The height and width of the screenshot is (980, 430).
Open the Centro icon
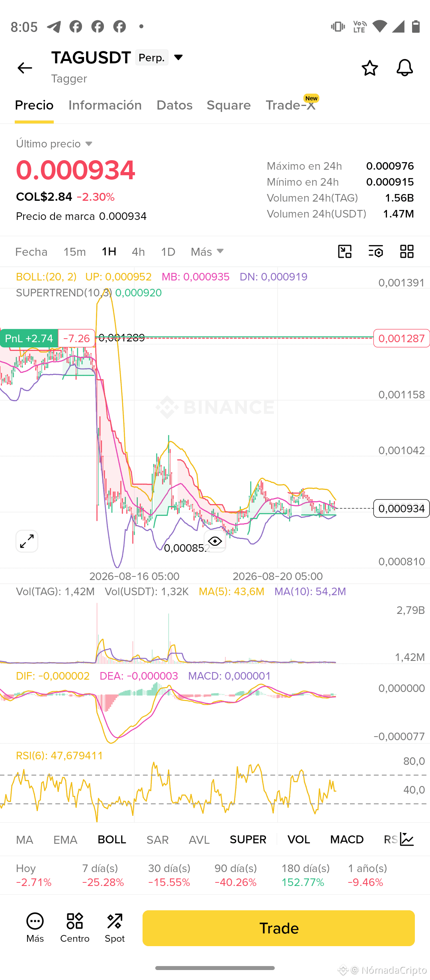click(x=75, y=921)
